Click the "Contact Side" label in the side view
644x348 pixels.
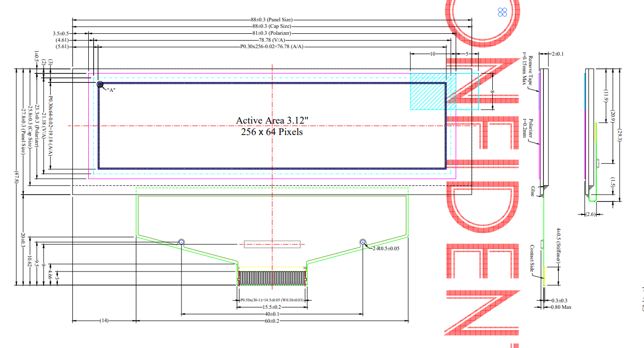[x=532, y=259]
